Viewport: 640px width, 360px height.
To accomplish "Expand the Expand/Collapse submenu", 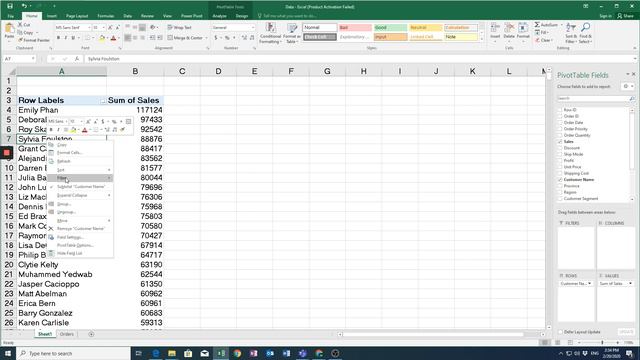I will click(x=80, y=195).
